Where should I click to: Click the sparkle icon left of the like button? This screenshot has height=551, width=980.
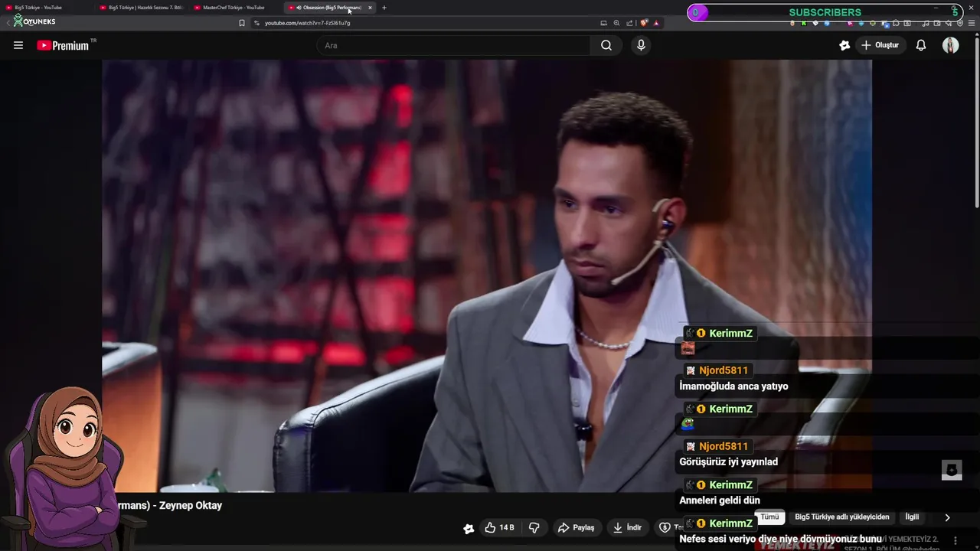click(x=469, y=528)
